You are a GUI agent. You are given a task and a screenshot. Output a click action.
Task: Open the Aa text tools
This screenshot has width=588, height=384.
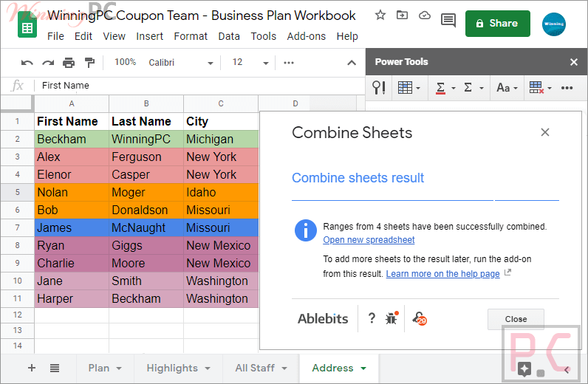[507, 88]
